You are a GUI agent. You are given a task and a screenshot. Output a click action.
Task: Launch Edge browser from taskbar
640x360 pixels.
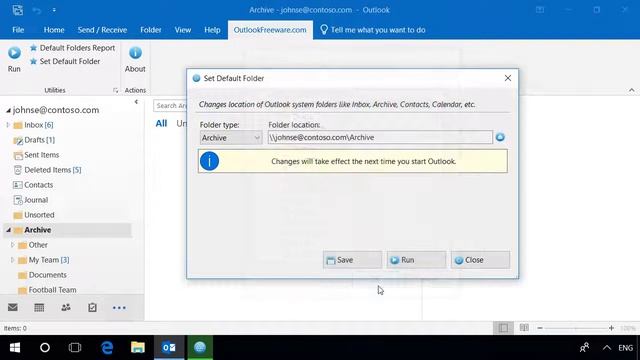point(107,347)
